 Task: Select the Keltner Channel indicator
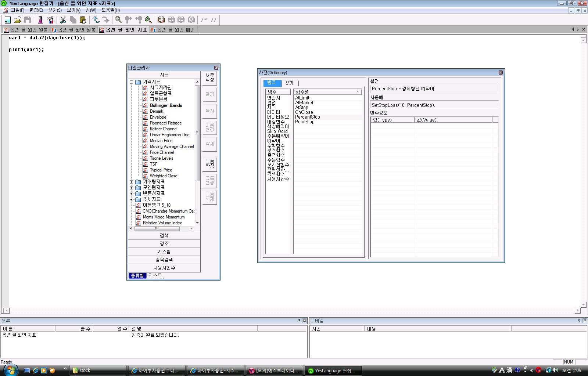tap(164, 129)
